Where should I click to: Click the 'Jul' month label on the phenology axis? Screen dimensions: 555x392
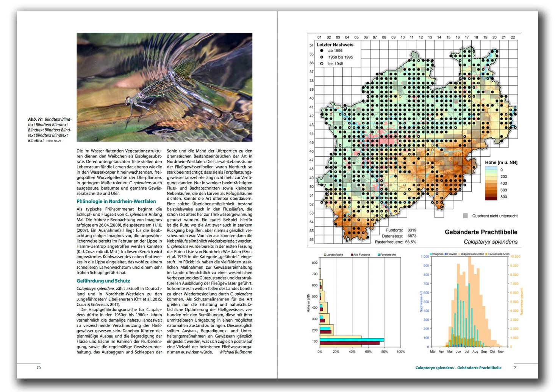tap(467, 352)
